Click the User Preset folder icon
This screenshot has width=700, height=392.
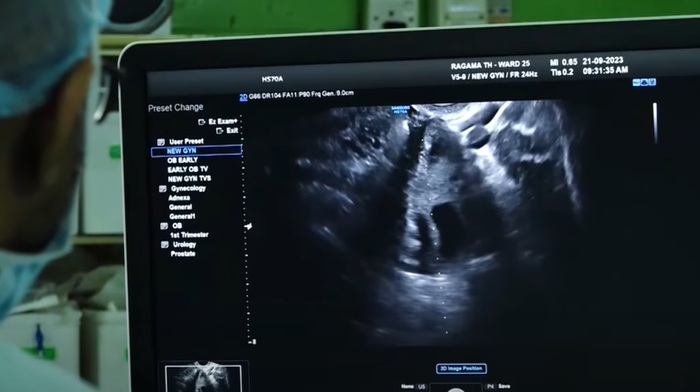pos(161,142)
